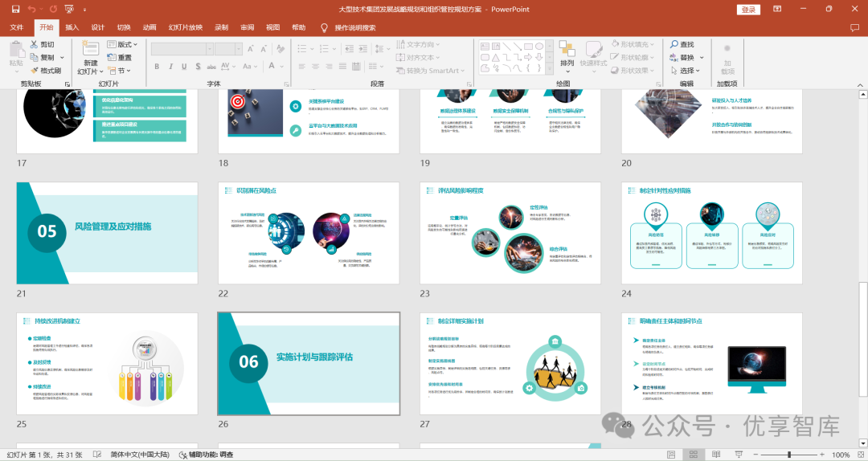Switch to the 设计 tab
Screen dimensions: 868x461
[98, 27]
